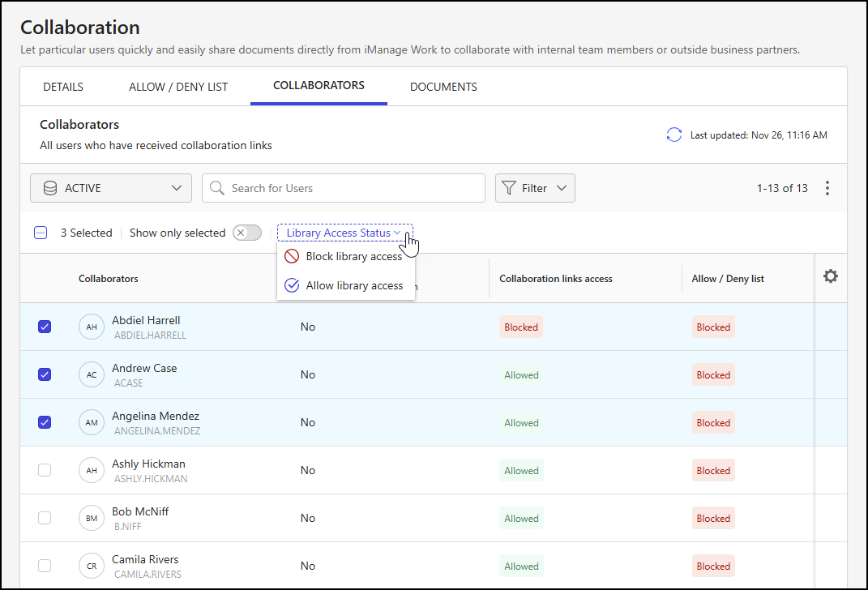Screen dimensions: 868x590
Task: Click the three-dot overflow menu icon
Action: pos(827,187)
